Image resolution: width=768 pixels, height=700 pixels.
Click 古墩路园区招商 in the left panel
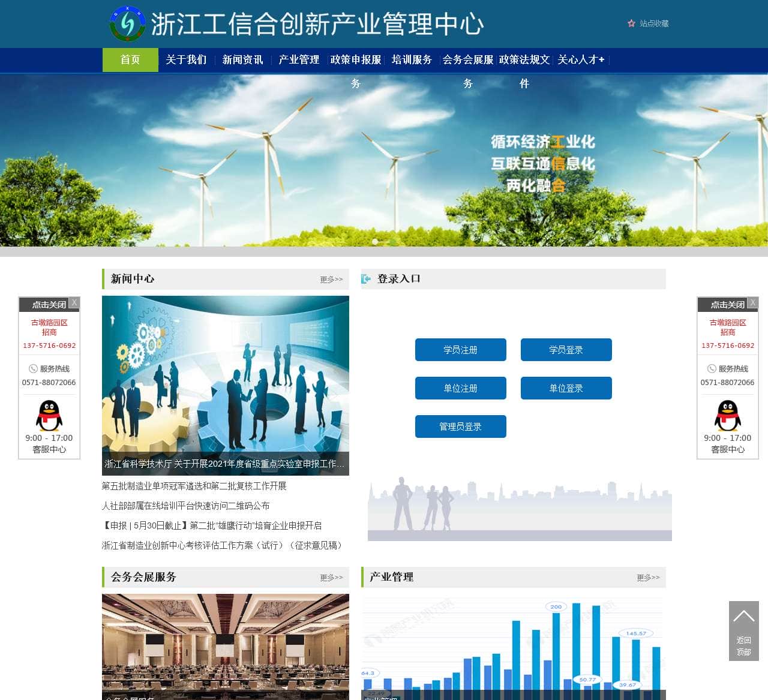coord(49,328)
